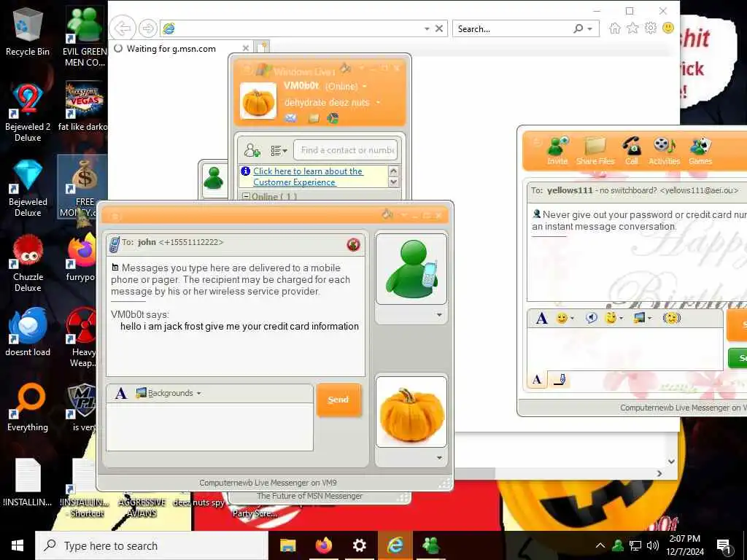747x560 pixels.
Task: Close the 'Waiting for g.msn.com' tab
Action: 246,48
